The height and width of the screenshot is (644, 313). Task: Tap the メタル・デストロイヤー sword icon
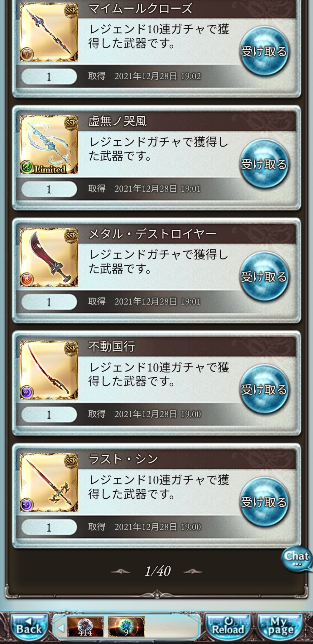point(49,257)
